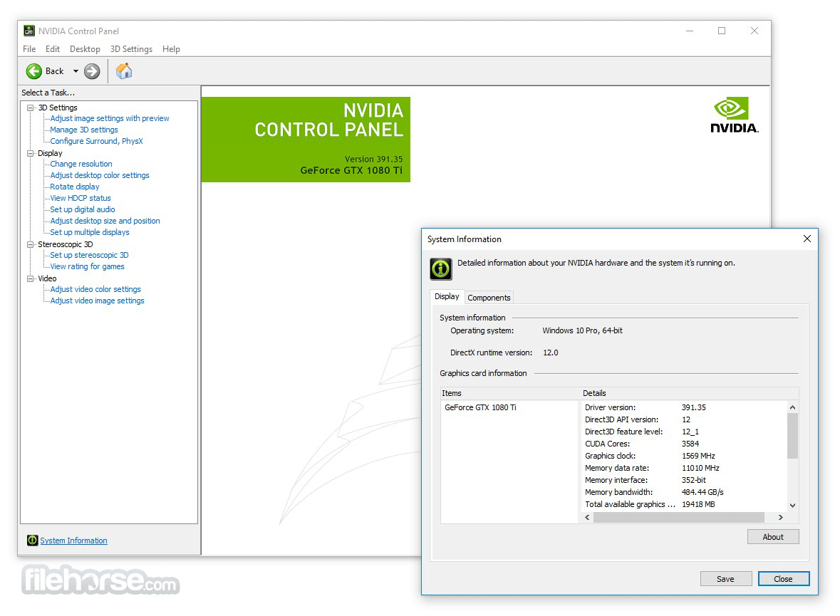Click the System Information icon at bottom left
The width and height of the screenshot is (840, 616).
32,541
